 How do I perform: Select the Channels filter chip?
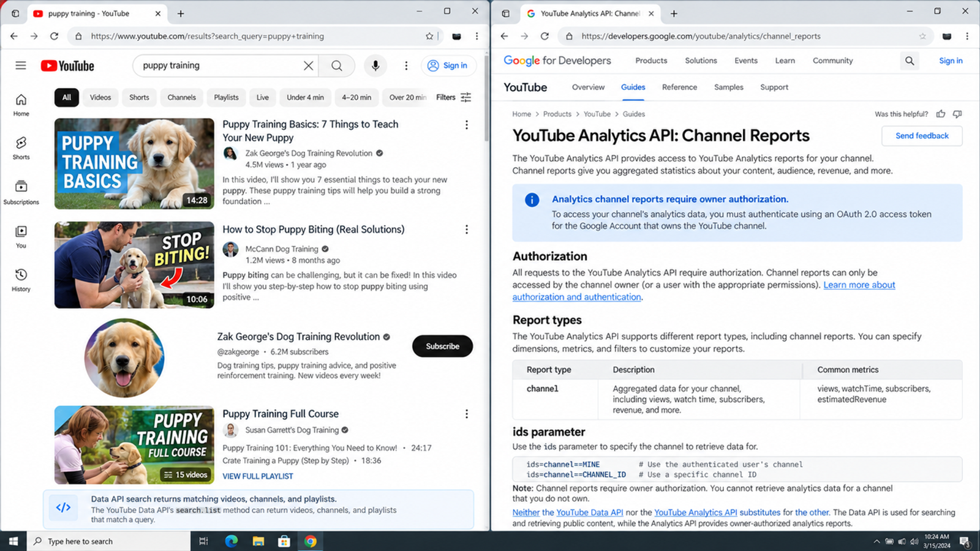pyautogui.click(x=182, y=97)
